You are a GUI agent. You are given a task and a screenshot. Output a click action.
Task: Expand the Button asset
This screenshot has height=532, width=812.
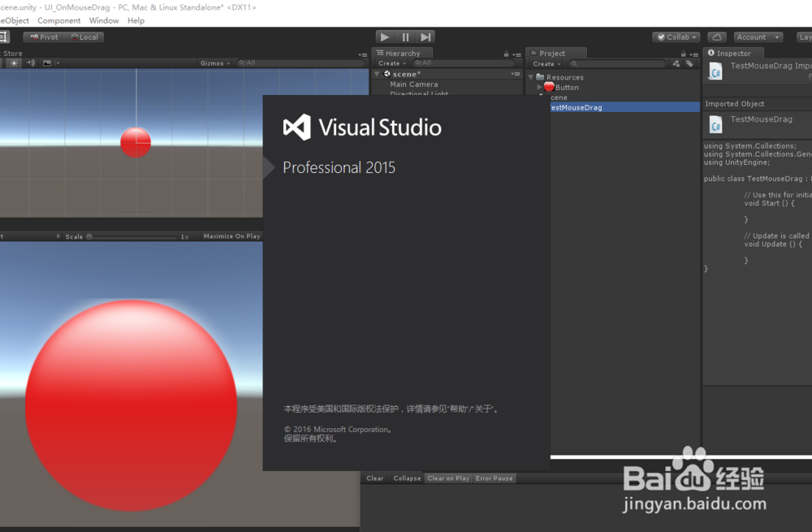point(540,87)
